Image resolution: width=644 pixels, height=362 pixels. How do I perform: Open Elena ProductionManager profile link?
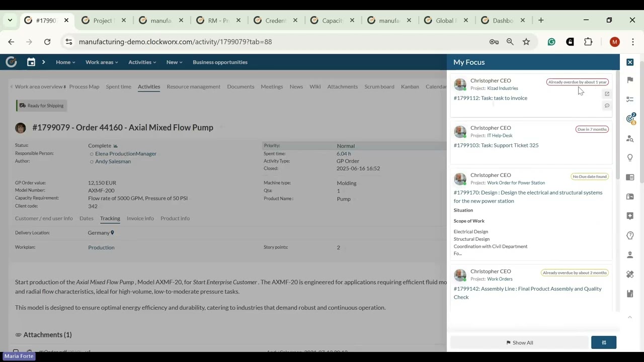[x=126, y=153]
